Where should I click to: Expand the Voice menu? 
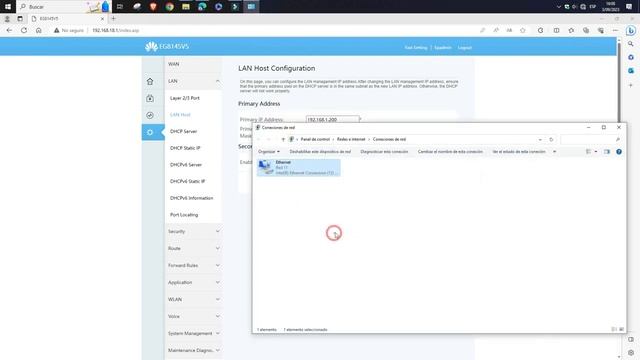pyautogui.click(x=193, y=316)
